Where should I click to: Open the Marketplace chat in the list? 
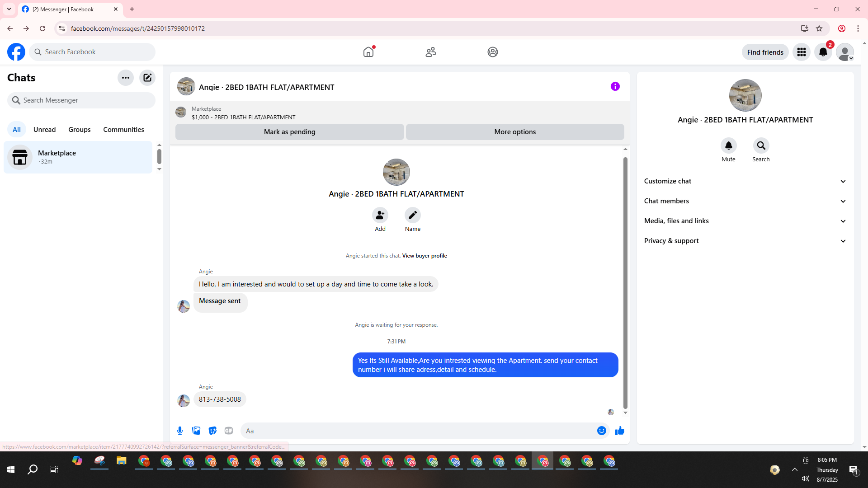coord(78,157)
